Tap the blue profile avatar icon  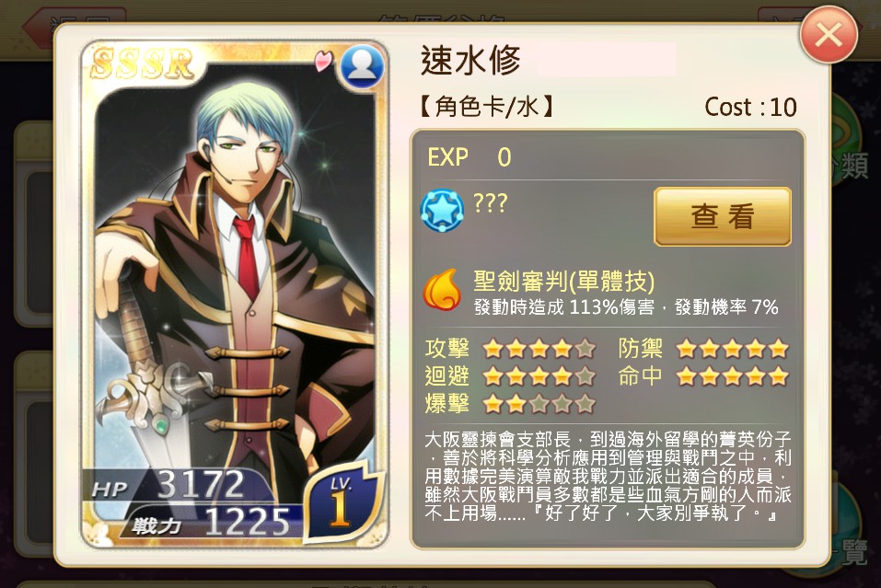pos(362,66)
